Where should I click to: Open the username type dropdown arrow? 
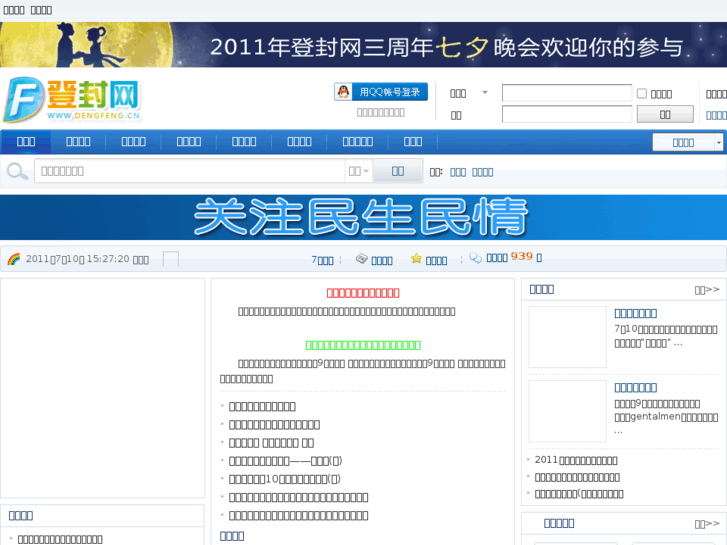pyautogui.click(x=485, y=92)
